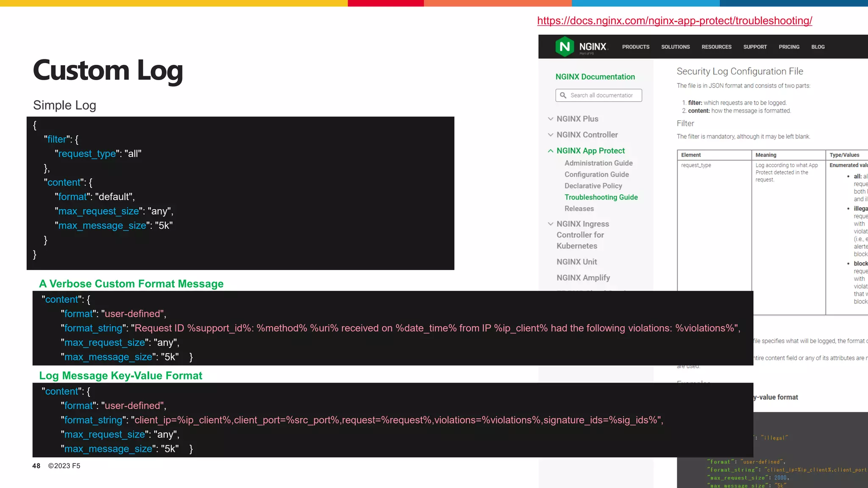Image resolution: width=868 pixels, height=488 pixels.
Task: Click the "format": "default" code line
Action: pos(95,197)
